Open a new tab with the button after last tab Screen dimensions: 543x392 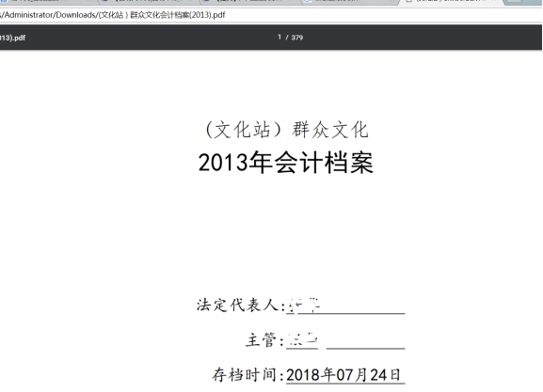[x=515, y=1]
